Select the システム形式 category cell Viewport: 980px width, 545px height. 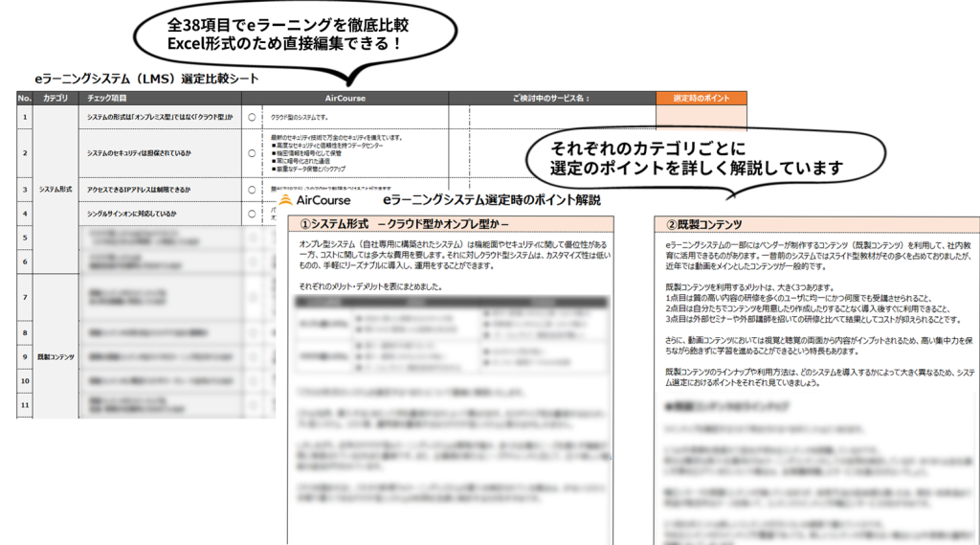coord(56,189)
